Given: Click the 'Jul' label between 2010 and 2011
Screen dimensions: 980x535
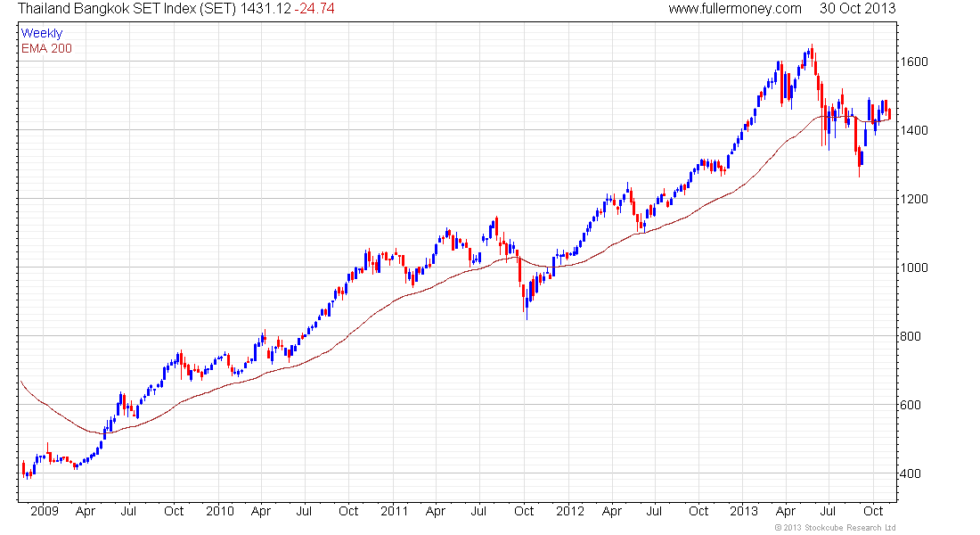Looking at the screenshot, I should coord(304,511).
